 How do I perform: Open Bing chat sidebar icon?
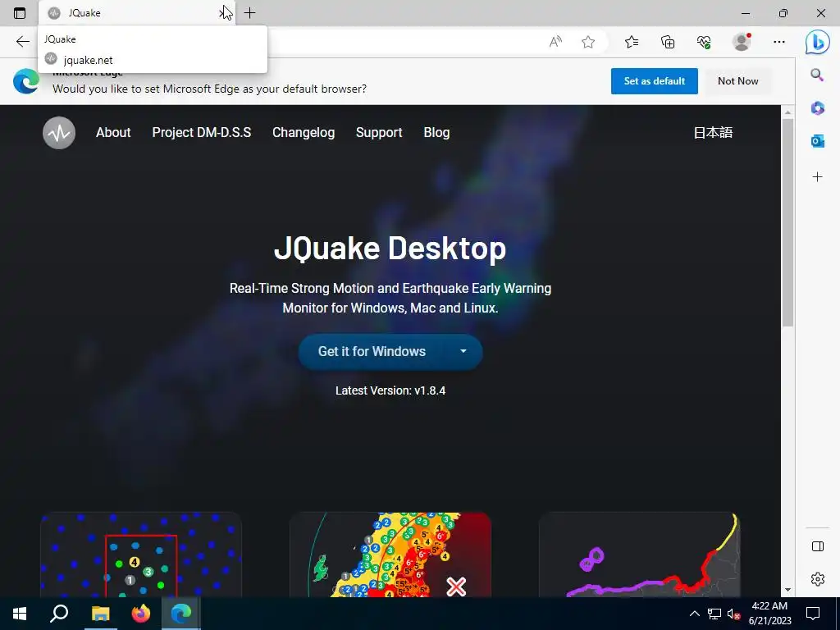818,42
